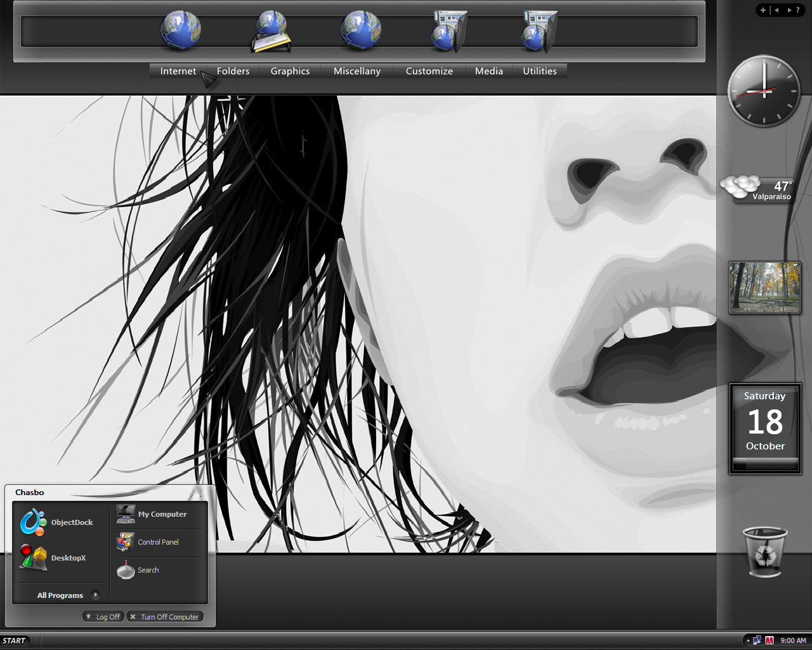This screenshot has width=812, height=650.
Task: Click the Saturday 18 October calendar widget
Action: point(764,428)
